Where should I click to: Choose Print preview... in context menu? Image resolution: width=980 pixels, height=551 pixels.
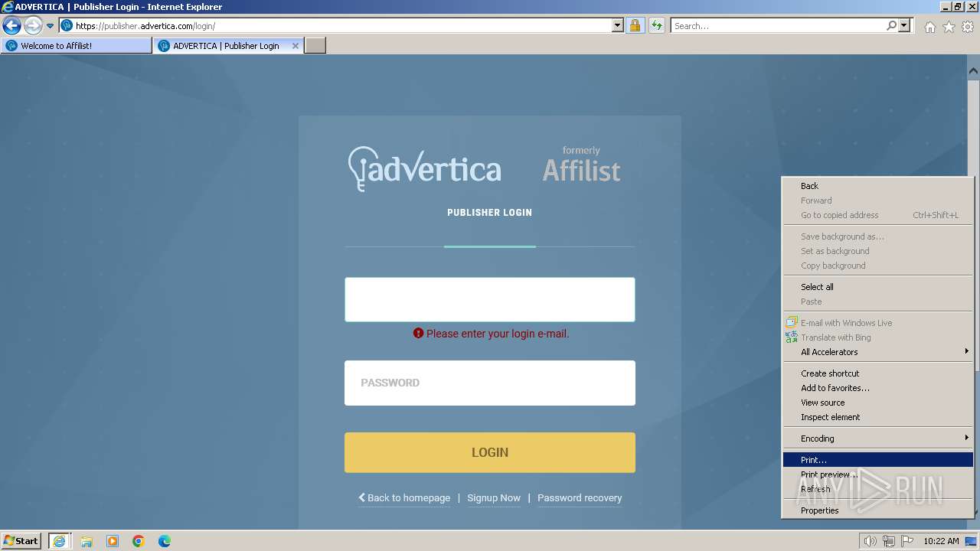click(877, 474)
